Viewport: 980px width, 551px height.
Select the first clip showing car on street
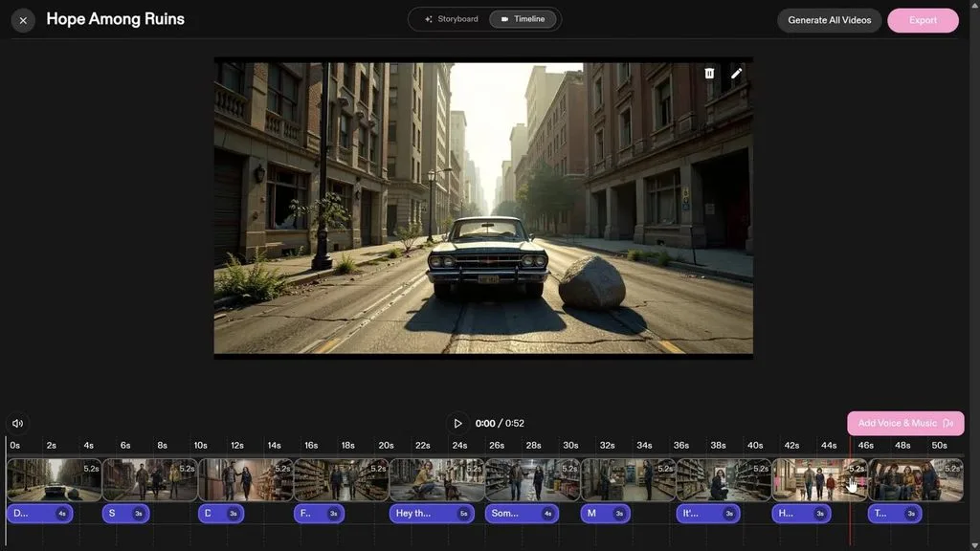point(54,480)
